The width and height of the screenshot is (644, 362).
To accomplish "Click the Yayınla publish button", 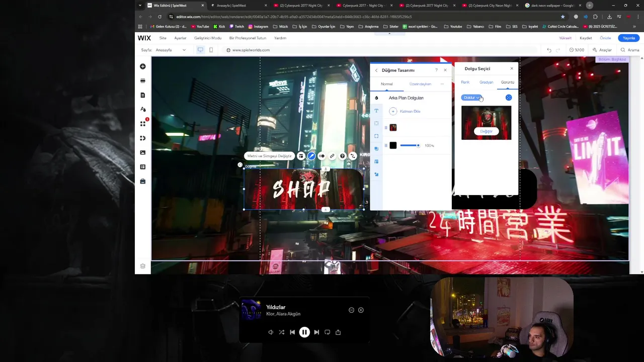I will click(629, 38).
